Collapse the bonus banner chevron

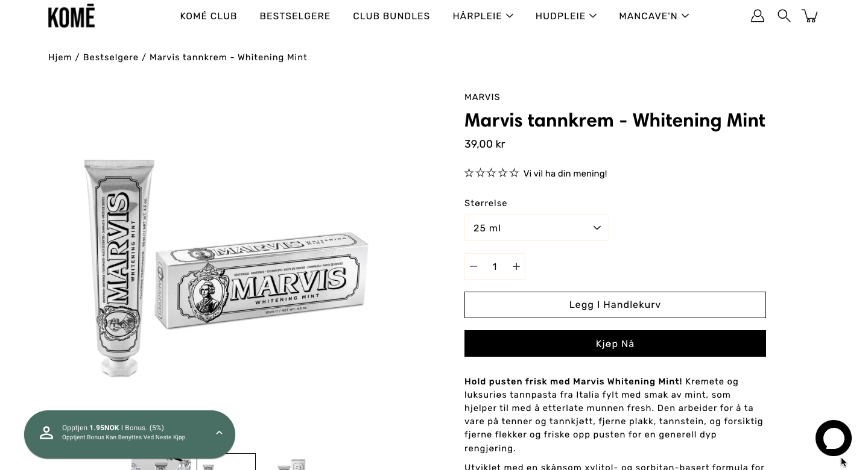click(x=219, y=433)
